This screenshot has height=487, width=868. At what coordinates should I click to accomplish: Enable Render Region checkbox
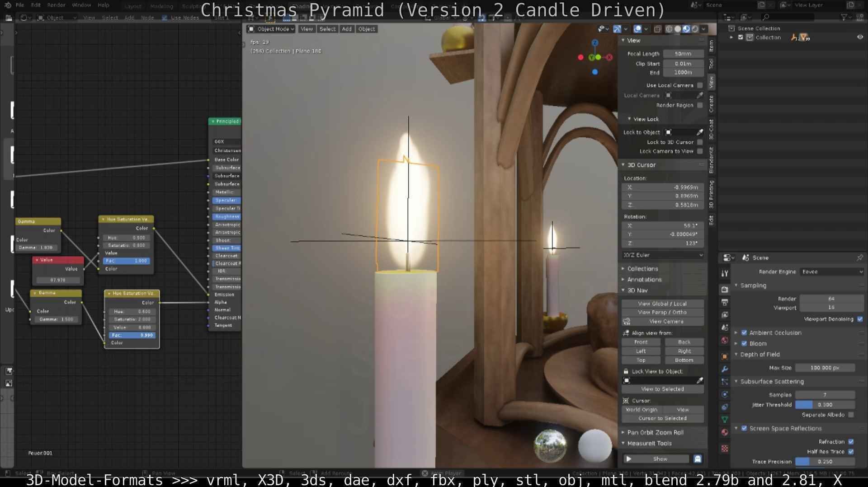(700, 105)
